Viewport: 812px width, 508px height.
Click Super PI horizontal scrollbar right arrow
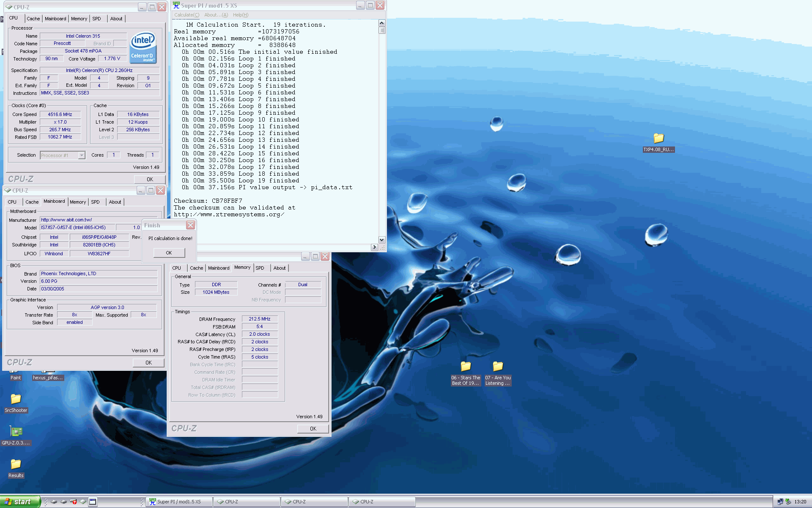click(374, 247)
